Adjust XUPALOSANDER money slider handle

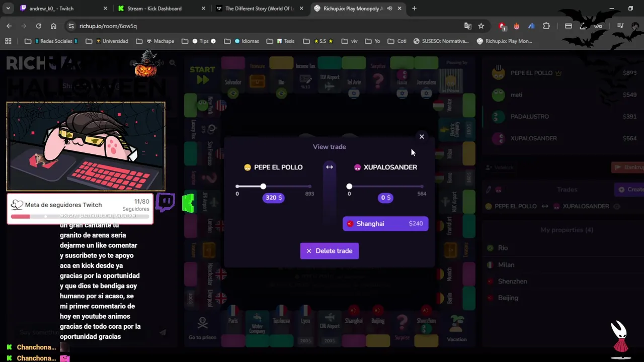pyautogui.click(x=349, y=187)
